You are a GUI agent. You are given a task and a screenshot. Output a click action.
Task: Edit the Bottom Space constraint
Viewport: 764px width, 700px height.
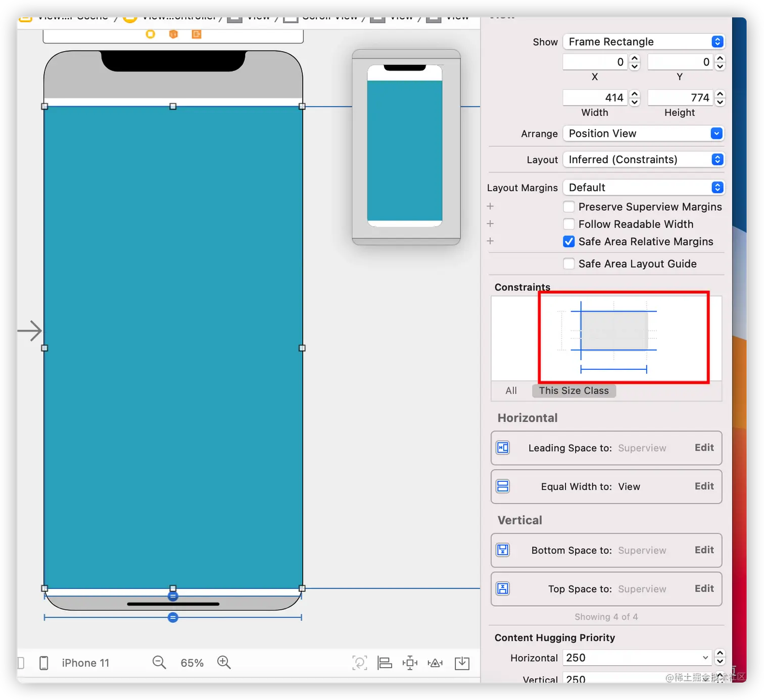(x=704, y=549)
